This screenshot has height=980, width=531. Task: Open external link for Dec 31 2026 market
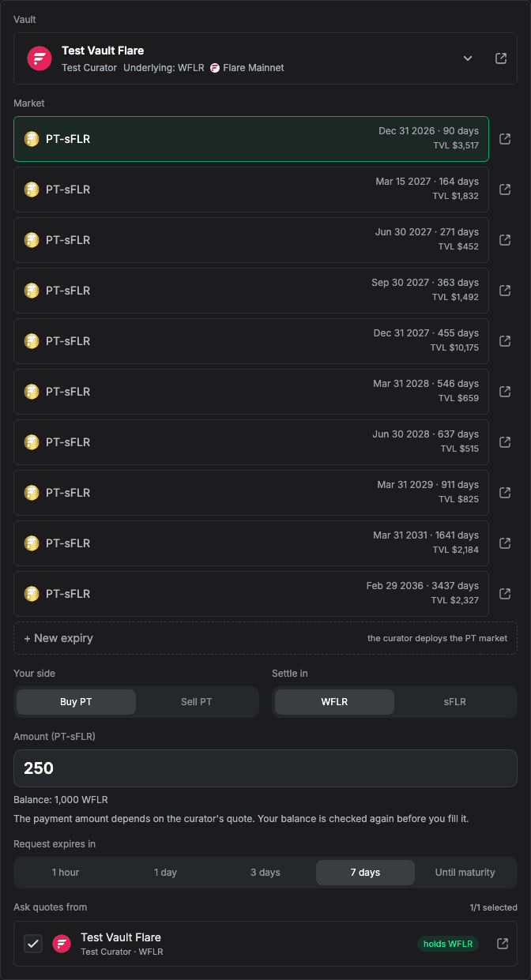pyautogui.click(x=506, y=139)
